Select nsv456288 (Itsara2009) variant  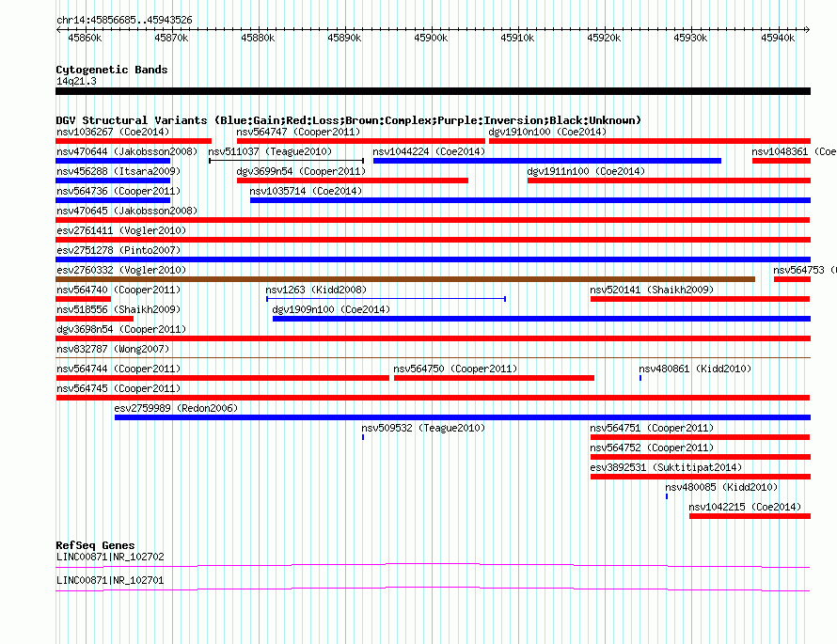[x=113, y=181]
